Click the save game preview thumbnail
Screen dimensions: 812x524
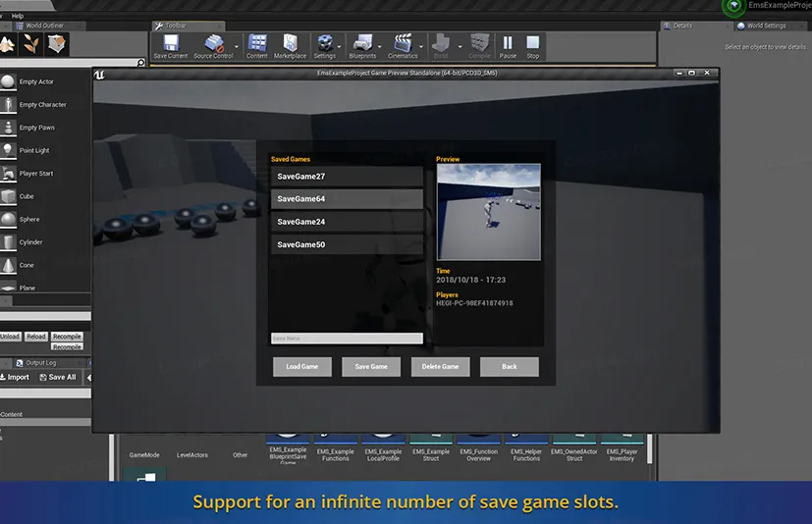coord(488,212)
